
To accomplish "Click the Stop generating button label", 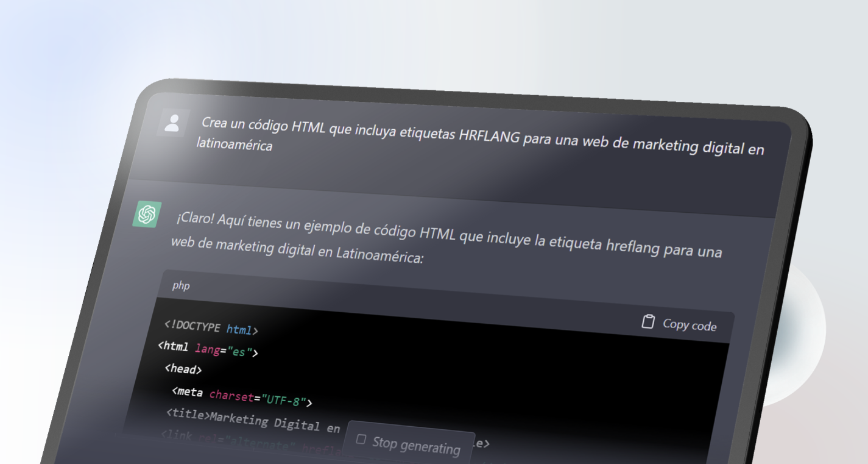I will (x=416, y=445).
